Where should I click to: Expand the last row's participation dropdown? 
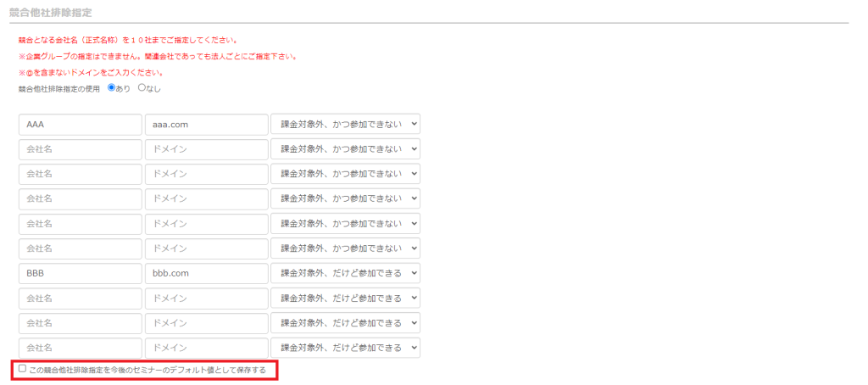pos(345,349)
